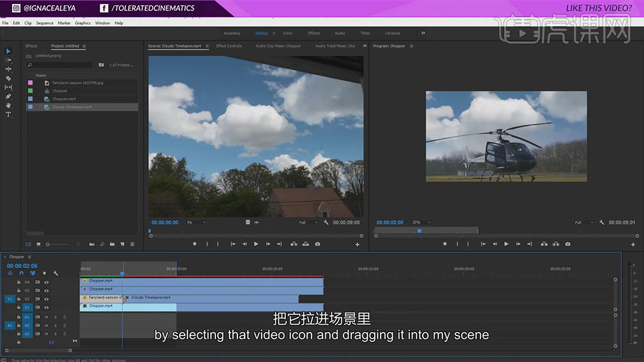
Task: Toggle lock on track V3
Action: pos(19,291)
